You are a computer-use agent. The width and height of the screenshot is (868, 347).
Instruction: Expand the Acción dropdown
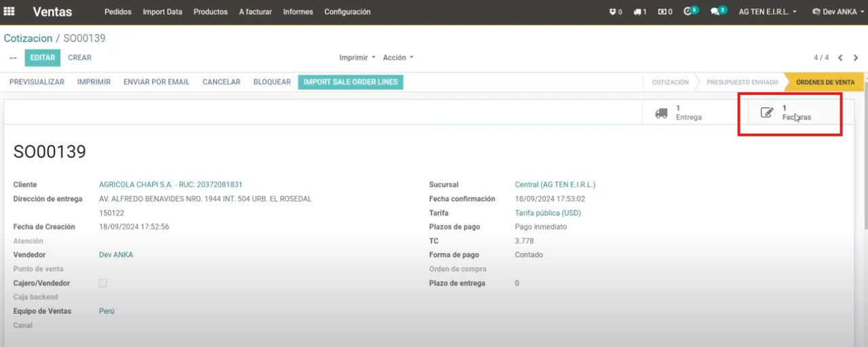coord(397,58)
